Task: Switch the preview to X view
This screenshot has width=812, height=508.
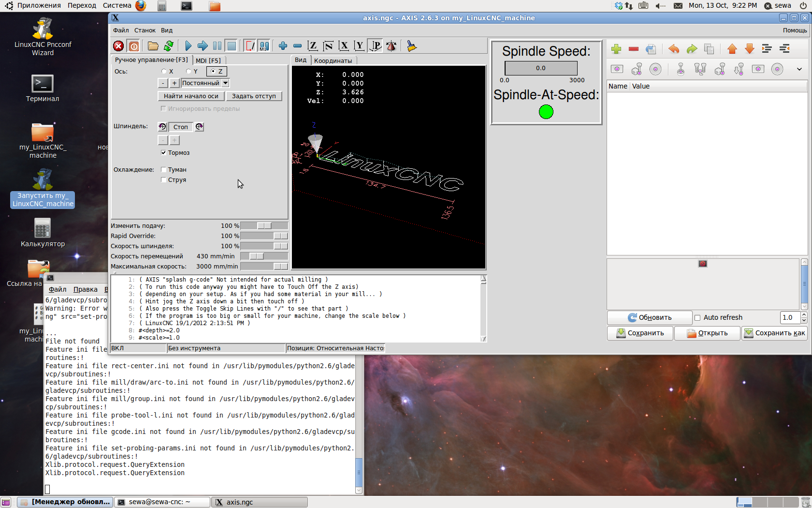Action: (344, 46)
